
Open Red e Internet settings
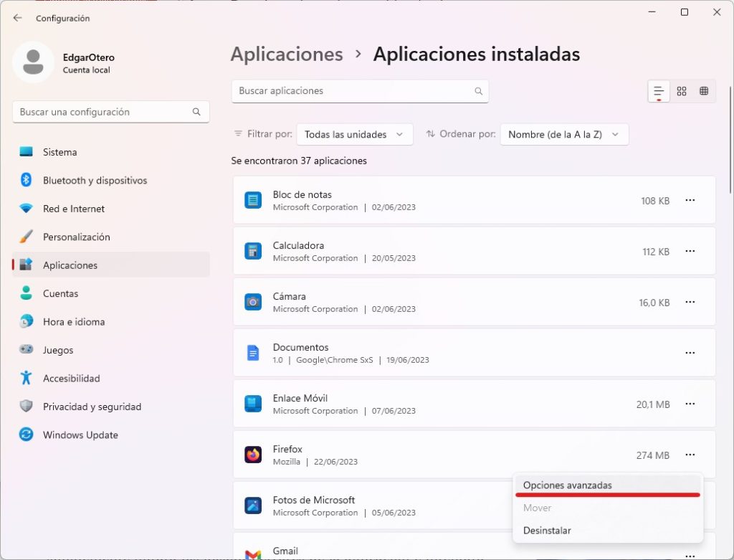point(111,209)
